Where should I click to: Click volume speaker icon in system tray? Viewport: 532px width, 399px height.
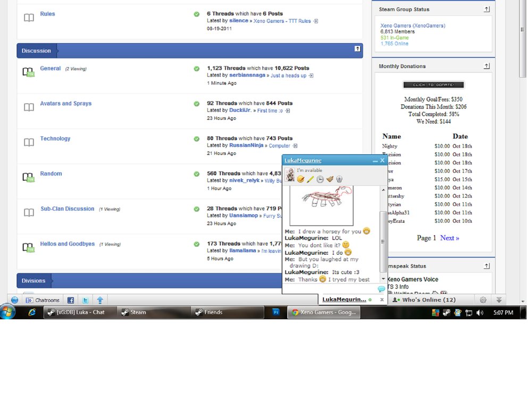[480, 312]
